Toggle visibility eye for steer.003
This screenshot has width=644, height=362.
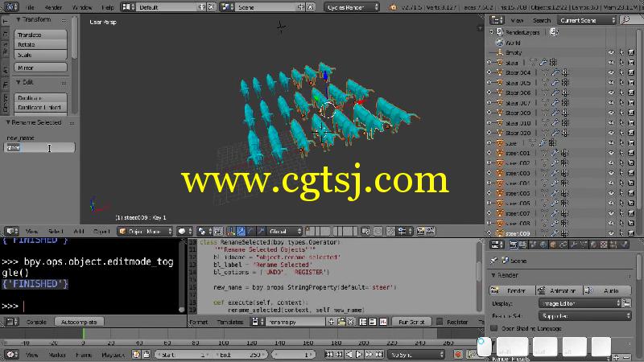pyautogui.click(x=611, y=173)
